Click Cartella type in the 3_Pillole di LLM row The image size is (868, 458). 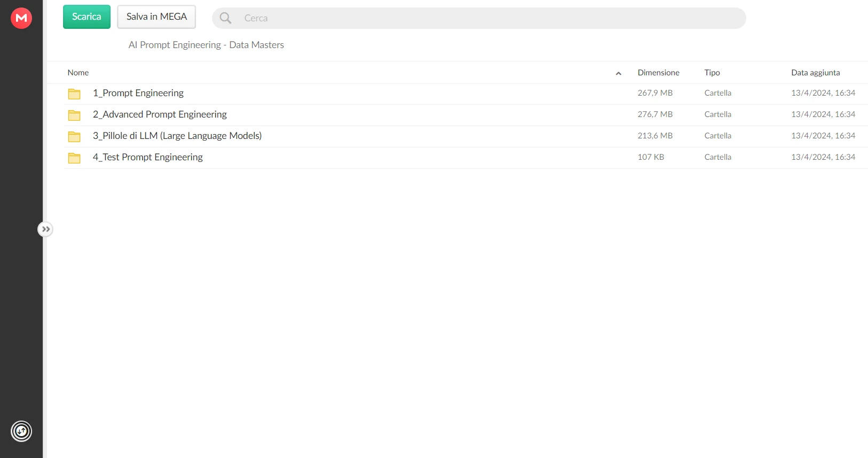click(717, 136)
